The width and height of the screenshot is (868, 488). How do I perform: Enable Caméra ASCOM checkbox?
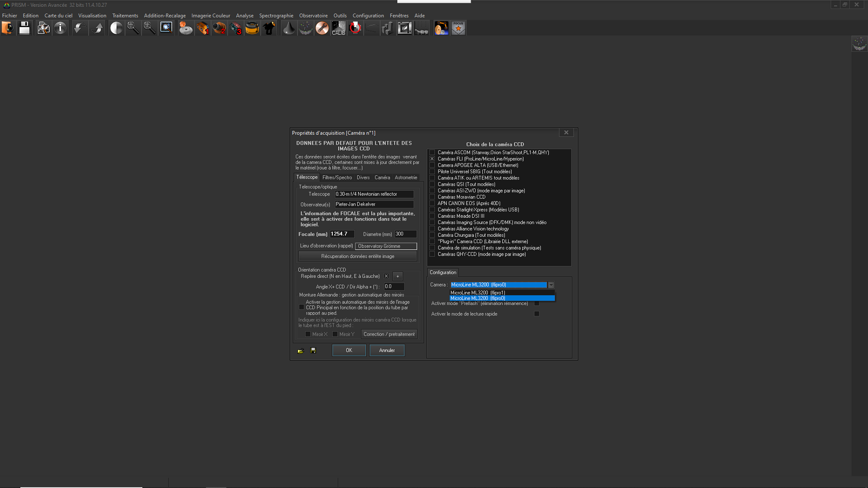coord(432,153)
